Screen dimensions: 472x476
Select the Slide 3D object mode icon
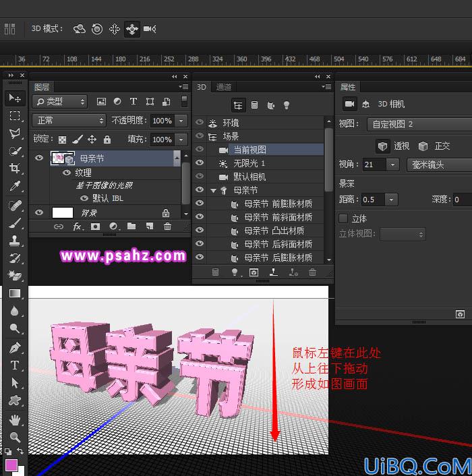pyautogui.click(x=132, y=29)
